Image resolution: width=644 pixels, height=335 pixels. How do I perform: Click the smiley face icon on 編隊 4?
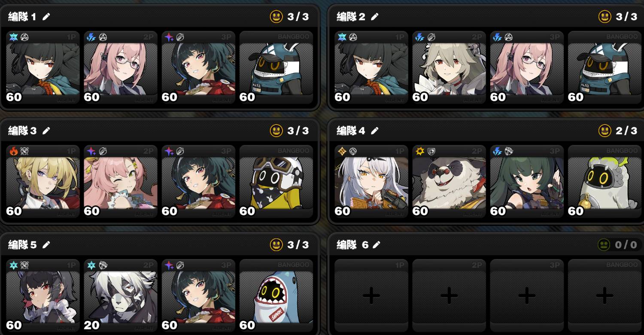605,131
